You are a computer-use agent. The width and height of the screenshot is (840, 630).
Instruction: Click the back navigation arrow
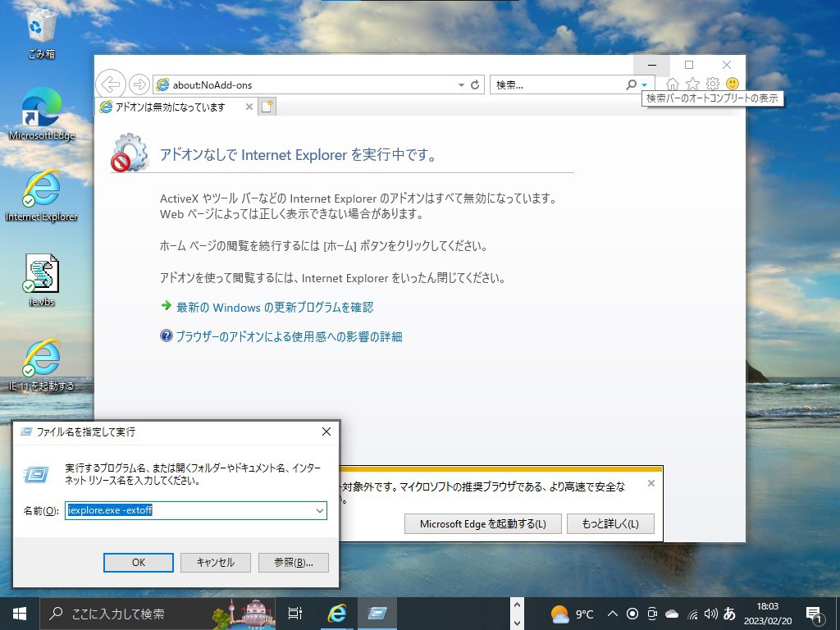pyautogui.click(x=111, y=84)
